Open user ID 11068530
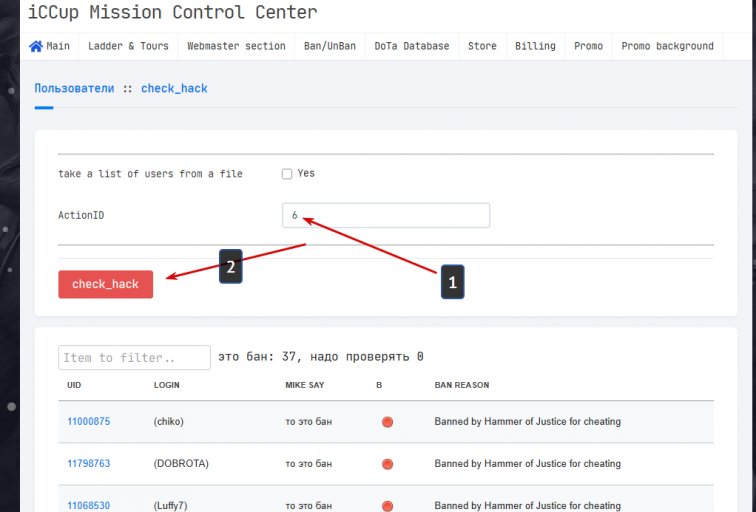Viewport: 756px width, 512px height. pos(89,505)
